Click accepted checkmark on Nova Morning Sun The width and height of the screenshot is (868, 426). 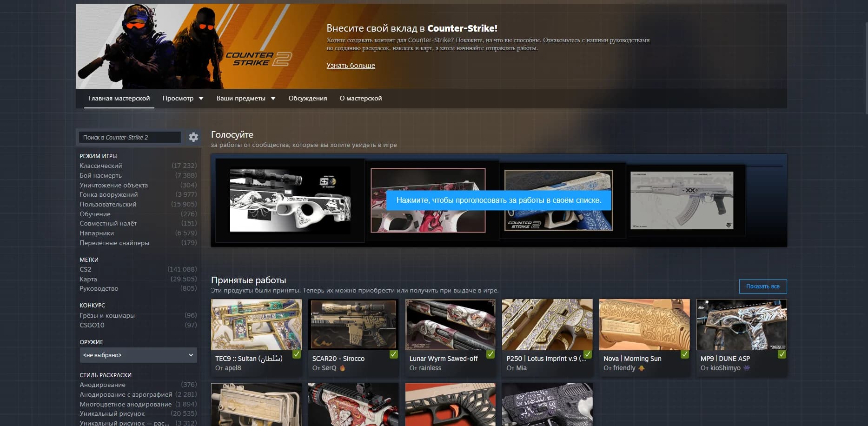[685, 354]
